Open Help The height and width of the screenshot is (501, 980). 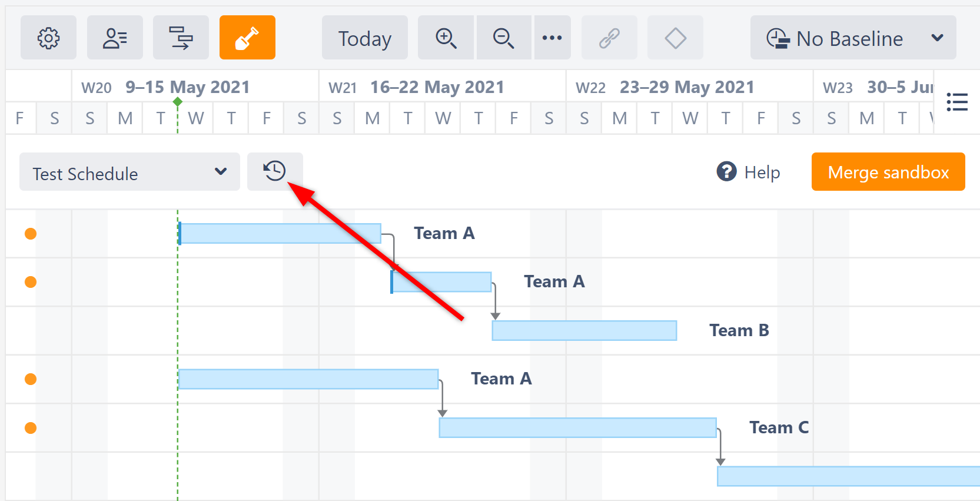[748, 172]
